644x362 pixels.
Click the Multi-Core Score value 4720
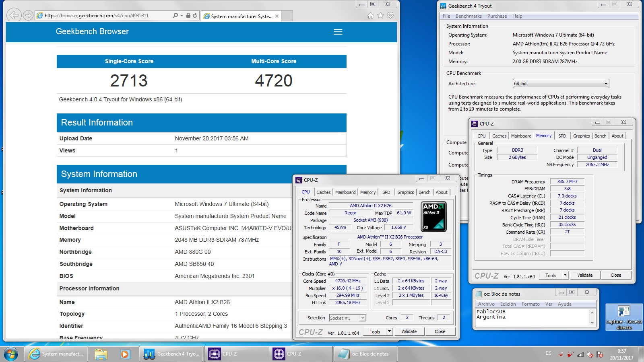(274, 81)
